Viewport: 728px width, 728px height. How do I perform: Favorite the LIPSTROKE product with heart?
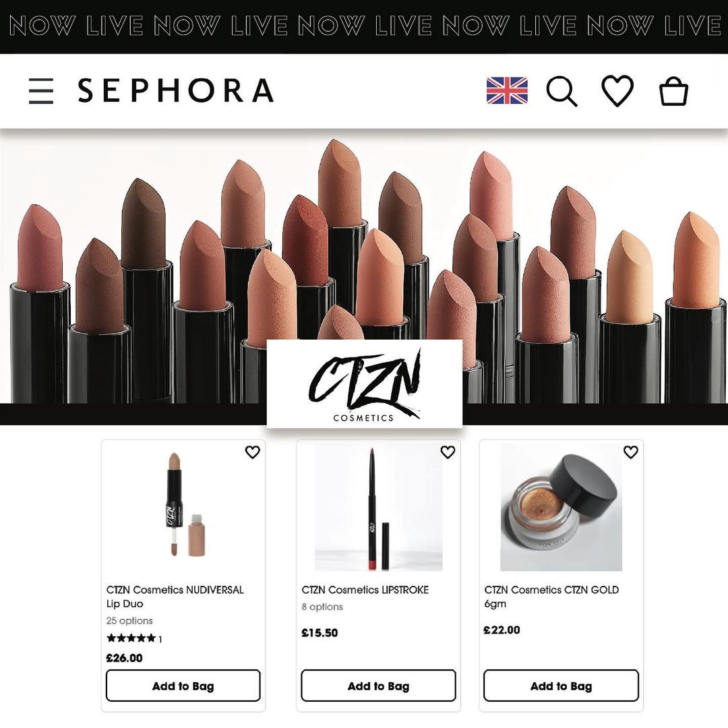pyautogui.click(x=448, y=452)
